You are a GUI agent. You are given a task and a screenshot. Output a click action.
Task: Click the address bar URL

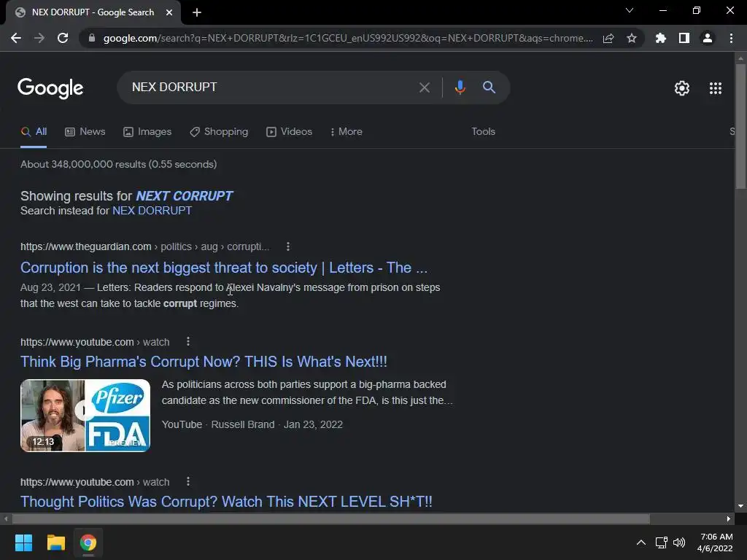(348, 38)
